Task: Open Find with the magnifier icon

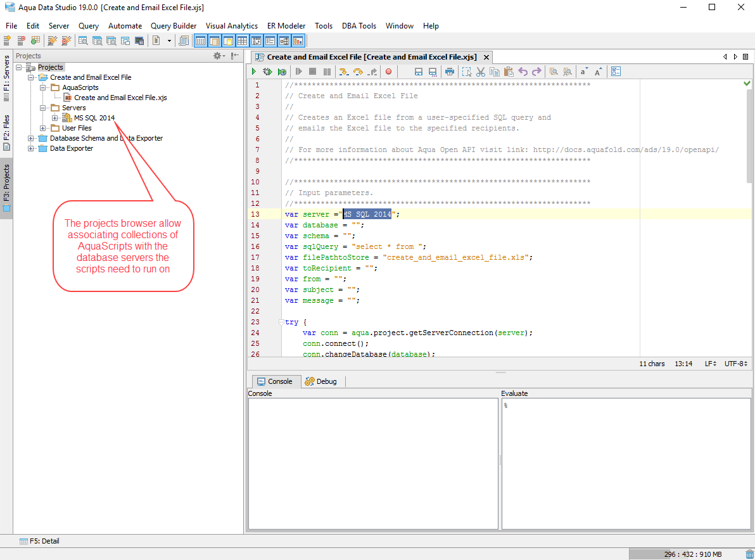Action: [554, 72]
